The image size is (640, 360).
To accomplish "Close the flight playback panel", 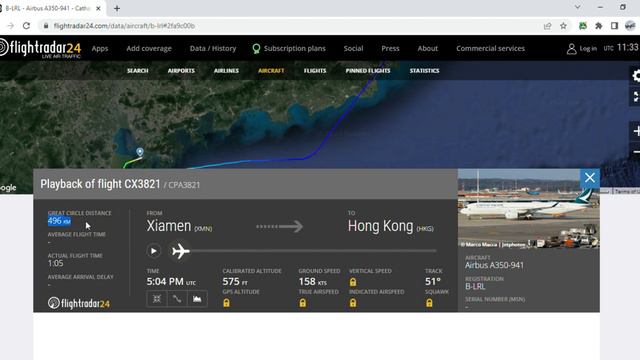I will (x=589, y=178).
